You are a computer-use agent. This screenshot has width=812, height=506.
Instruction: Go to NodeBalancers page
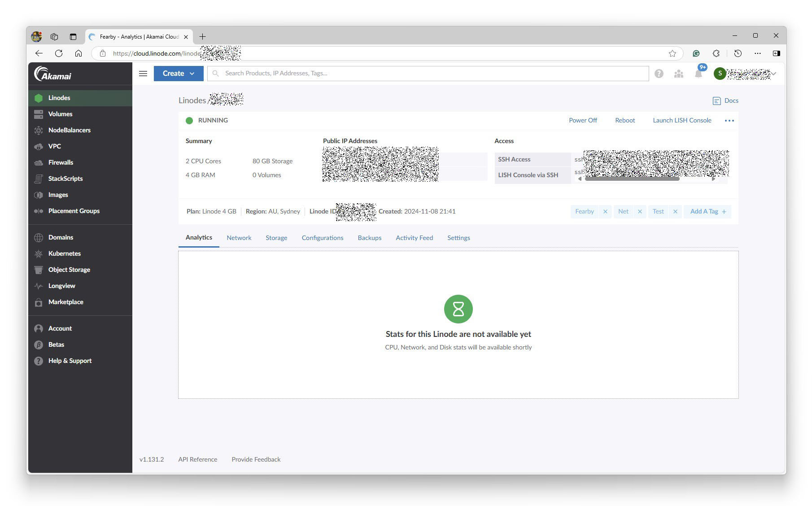tap(80, 130)
